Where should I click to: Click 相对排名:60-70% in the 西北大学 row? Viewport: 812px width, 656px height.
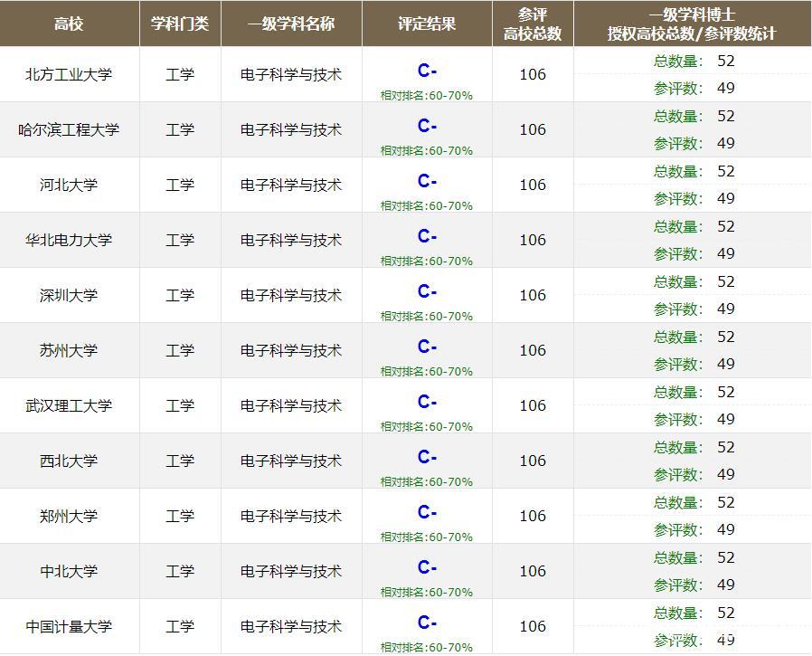(x=427, y=481)
